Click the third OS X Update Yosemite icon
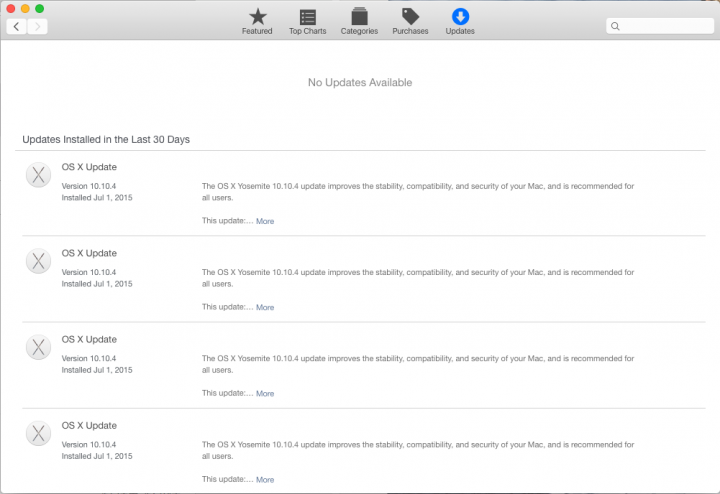The image size is (720, 494). click(39, 347)
